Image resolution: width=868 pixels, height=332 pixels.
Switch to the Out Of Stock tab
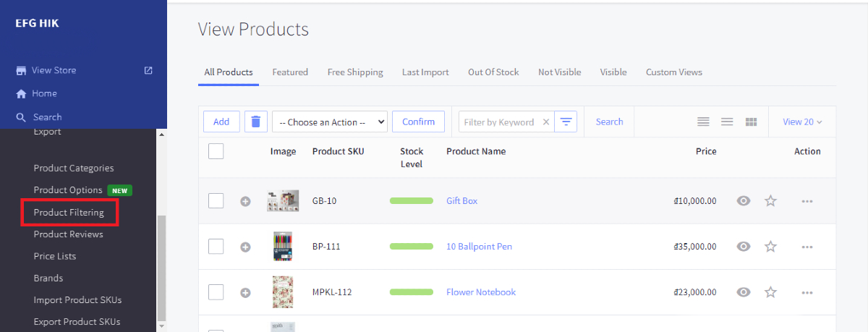tap(493, 72)
